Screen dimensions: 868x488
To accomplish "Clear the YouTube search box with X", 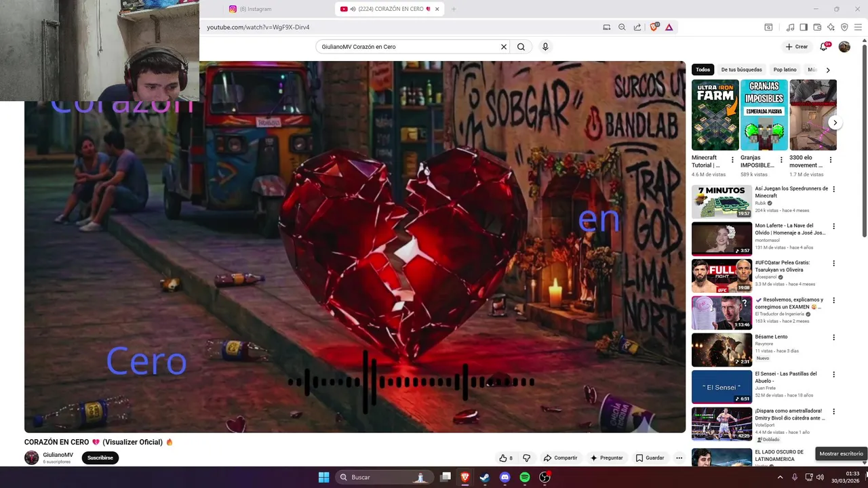I will tap(503, 47).
